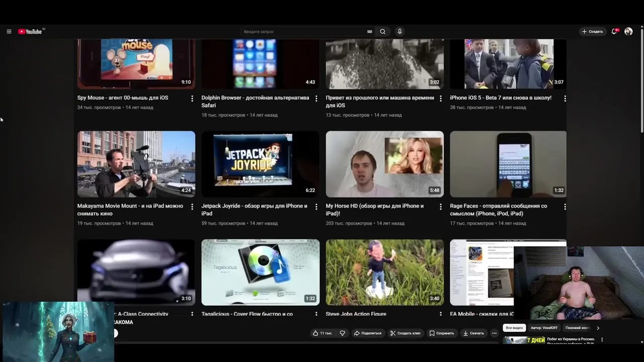This screenshot has height=362, width=644.
Task: Click '59 тыс. просмотров' under Jetpack Joyride
Action: (223, 223)
